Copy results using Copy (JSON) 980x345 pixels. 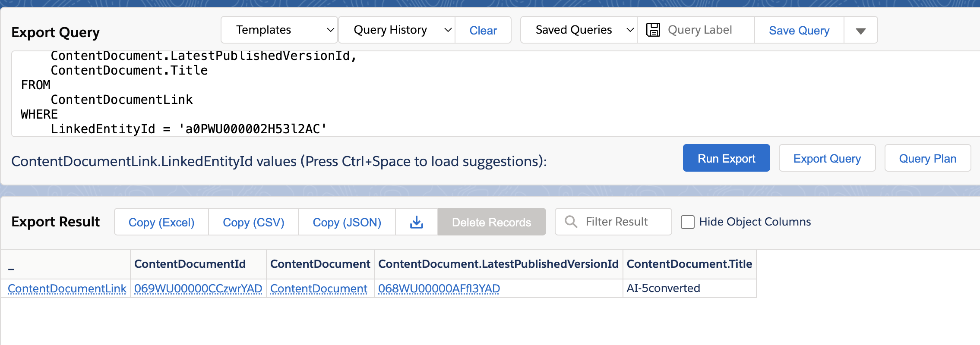pos(347,222)
